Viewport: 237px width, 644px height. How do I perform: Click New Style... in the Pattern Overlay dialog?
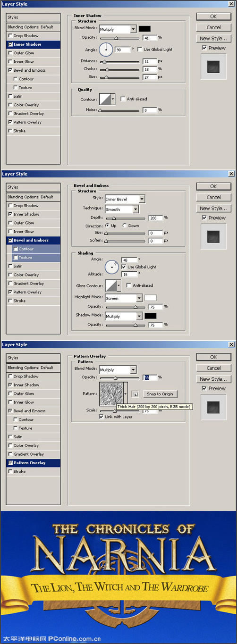[x=213, y=379]
